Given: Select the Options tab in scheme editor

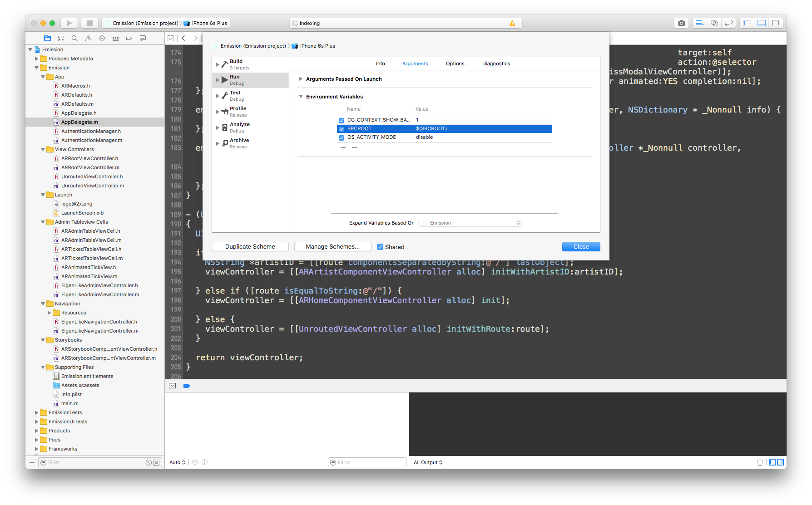Looking at the screenshot, I should 455,64.
